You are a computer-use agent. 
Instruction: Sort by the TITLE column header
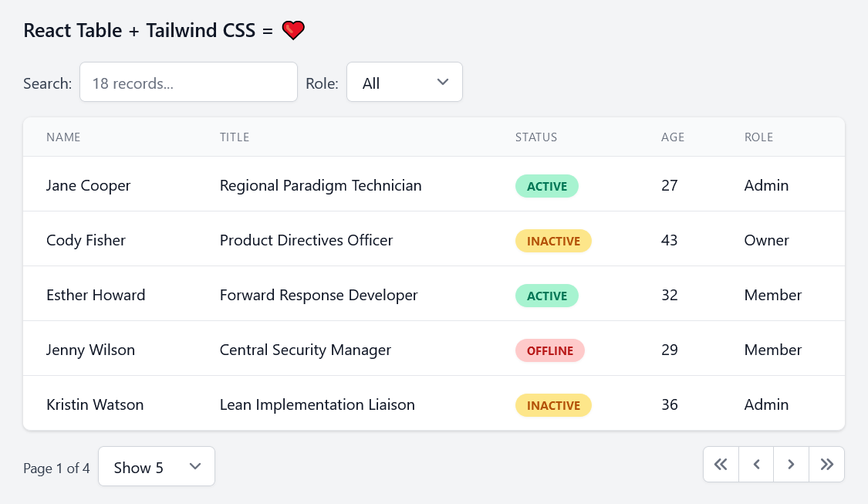235,137
